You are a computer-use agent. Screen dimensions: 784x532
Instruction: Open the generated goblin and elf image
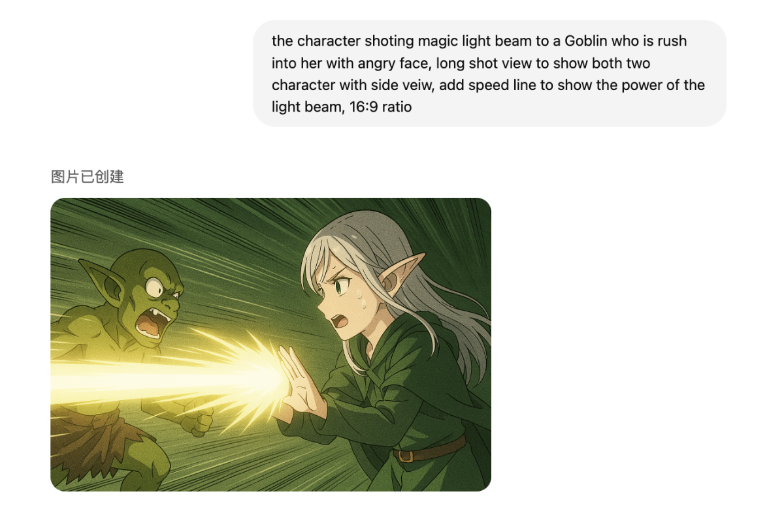[270, 344]
